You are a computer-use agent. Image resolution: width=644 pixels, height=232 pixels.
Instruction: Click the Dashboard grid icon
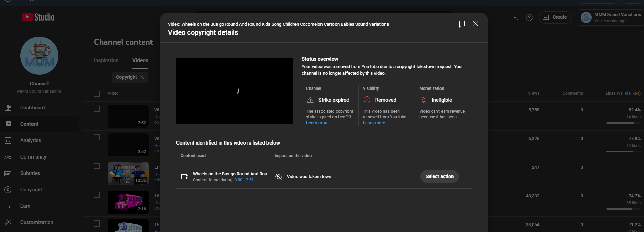[x=8, y=108]
